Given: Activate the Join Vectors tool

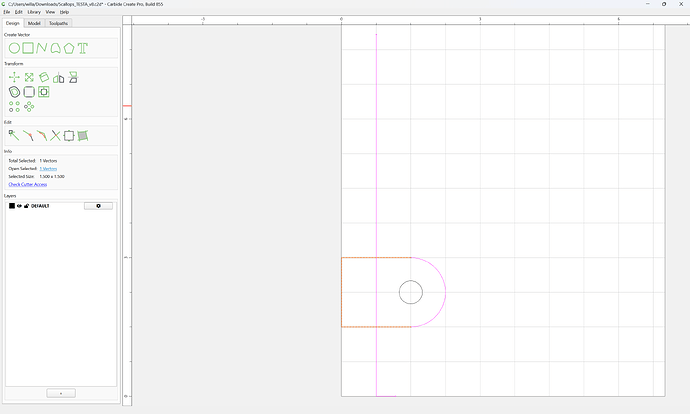Looking at the screenshot, I should (42, 136).
